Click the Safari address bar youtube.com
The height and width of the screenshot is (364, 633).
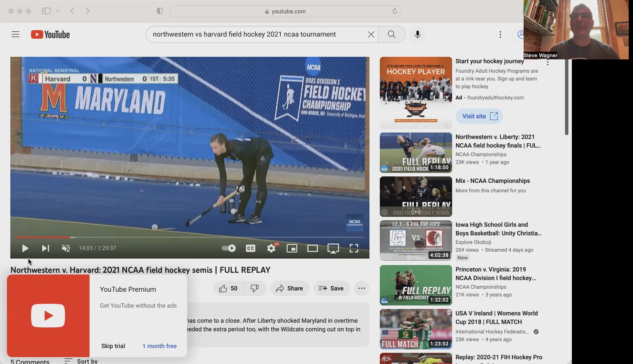pyautogui.click(x=285, y=11)
